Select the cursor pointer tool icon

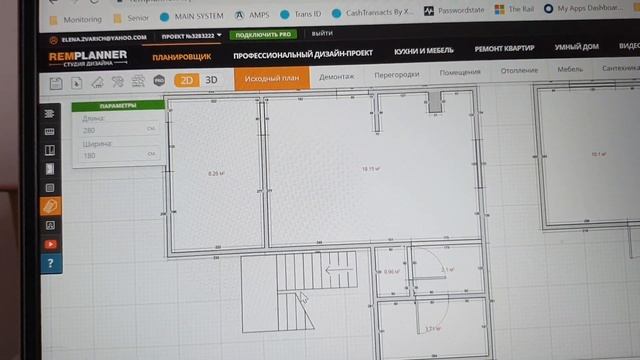click(76, 83)
